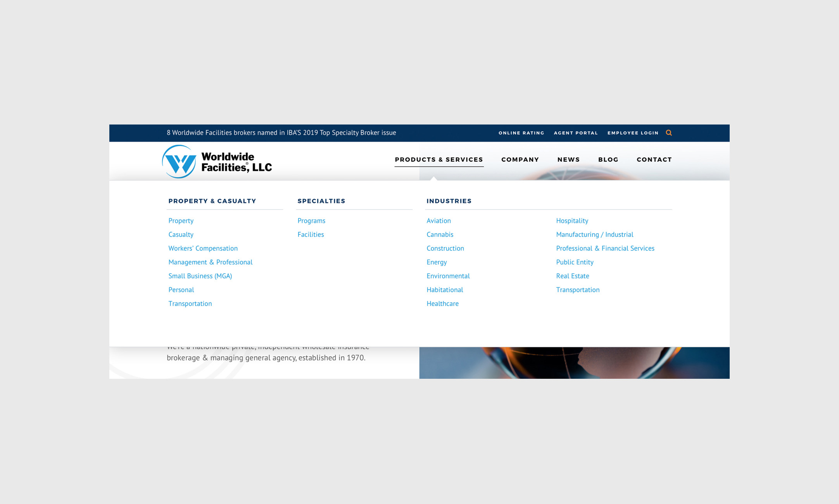The height and width of the screenshot is (504, 839).
Task: Navigate to the Products & Services menu
Action: tap(438, 159)
